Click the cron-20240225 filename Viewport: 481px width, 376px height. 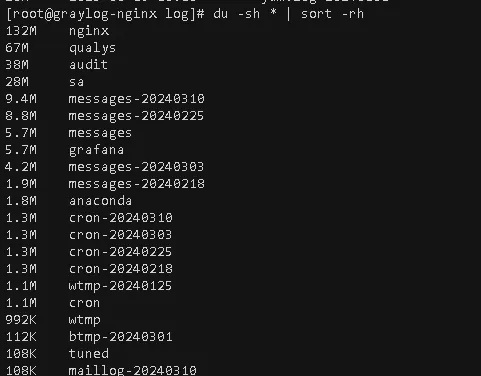[120, 252]
